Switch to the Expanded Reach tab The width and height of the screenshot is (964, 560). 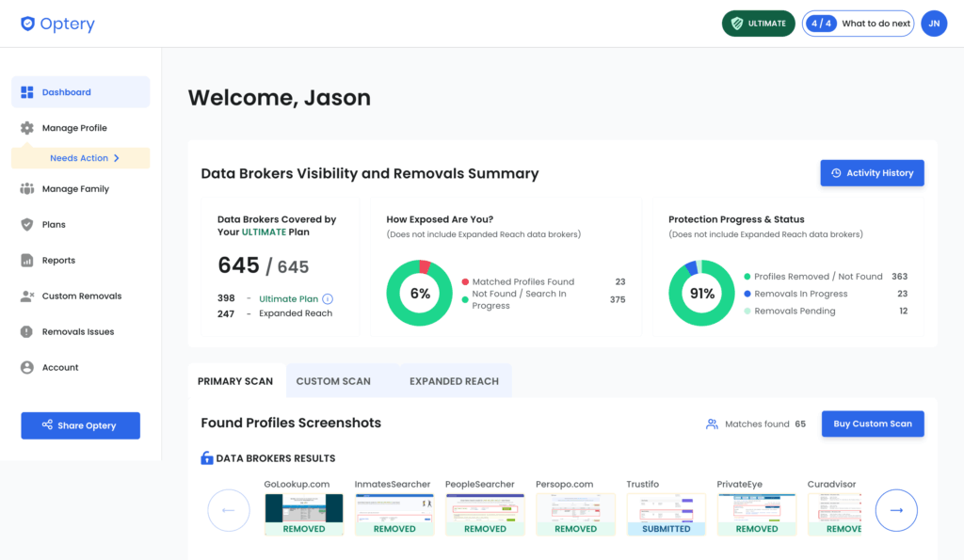454,381
